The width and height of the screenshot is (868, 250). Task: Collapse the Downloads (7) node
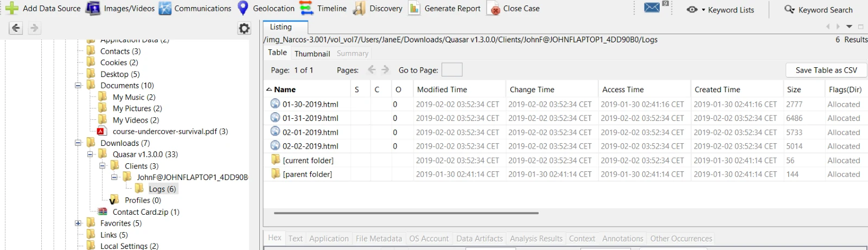click(78, 143)
